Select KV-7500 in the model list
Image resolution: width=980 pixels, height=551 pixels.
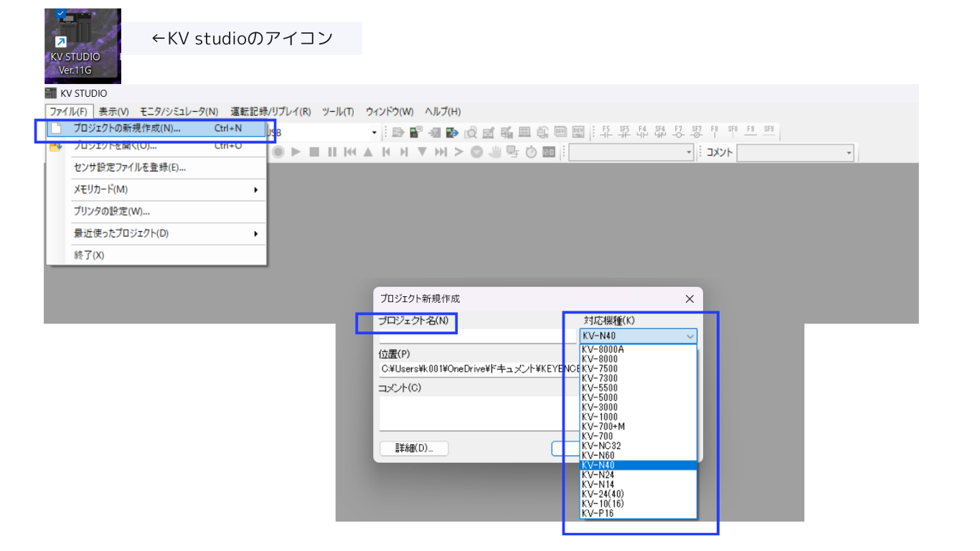pyautogui.click(x=638, y=369)
